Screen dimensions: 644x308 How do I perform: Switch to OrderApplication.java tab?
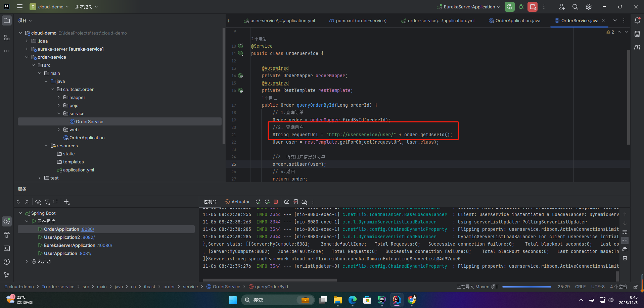tap(514, 20)
